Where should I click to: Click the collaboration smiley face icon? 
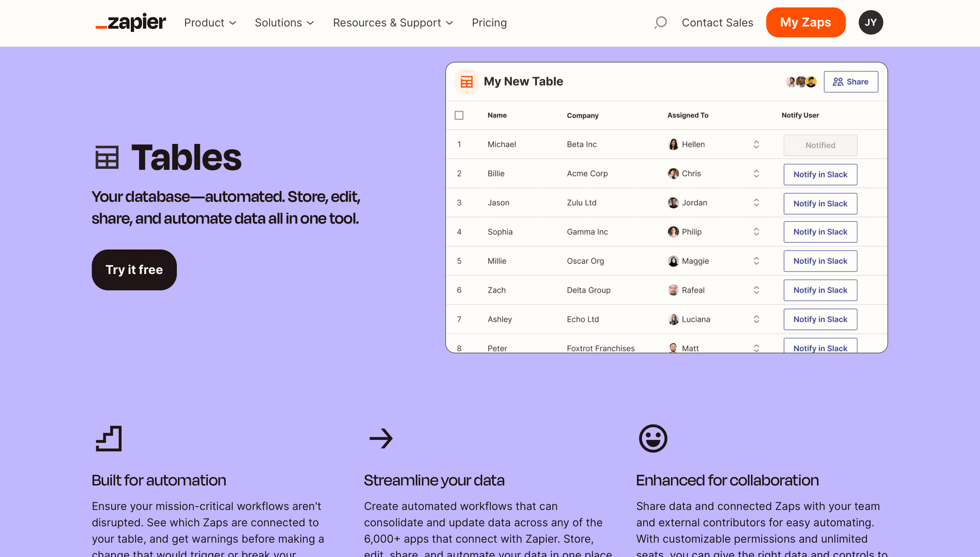[652, 438]
